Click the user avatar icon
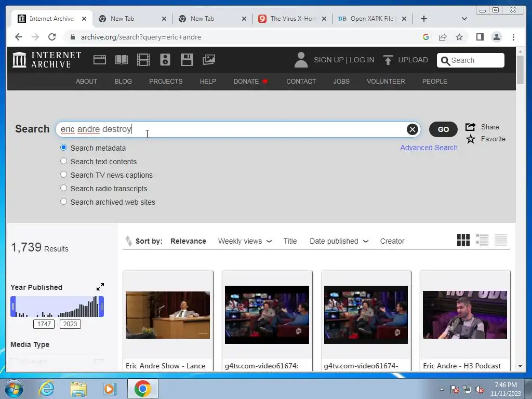 301,60
